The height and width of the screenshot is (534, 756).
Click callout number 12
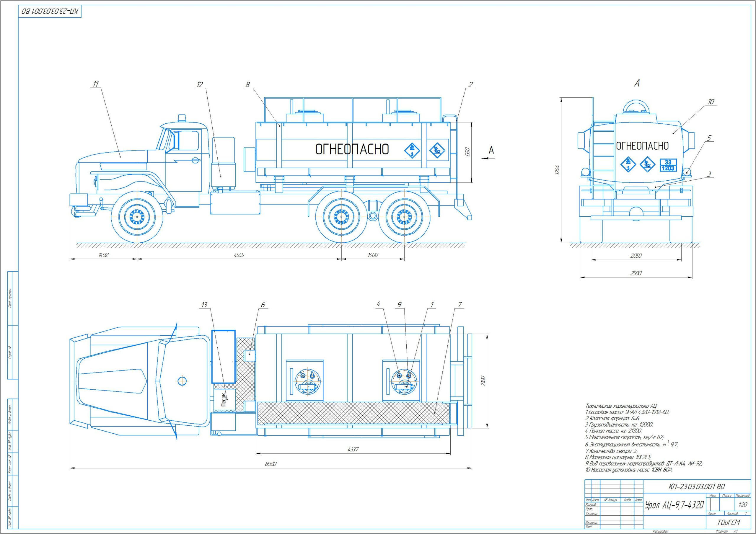[x=200, y=85]
